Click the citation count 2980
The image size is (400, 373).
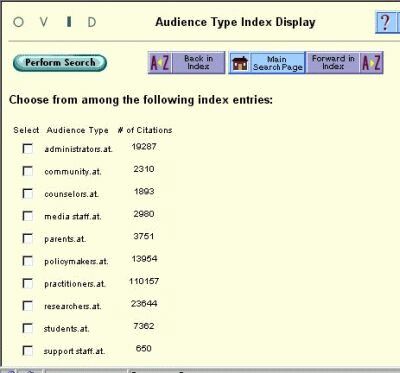point(144,214)
